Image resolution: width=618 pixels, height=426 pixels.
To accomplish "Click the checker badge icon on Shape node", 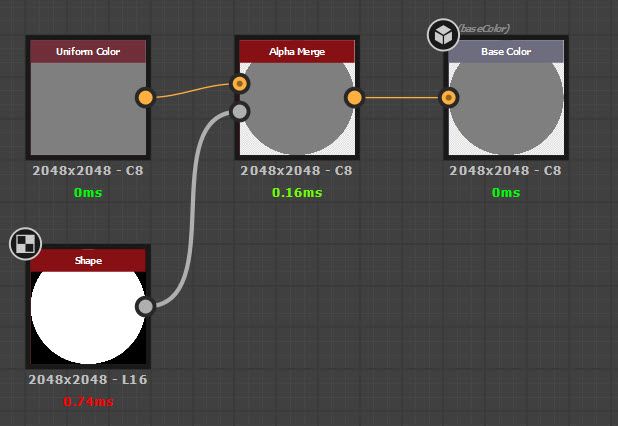I will pyautogui.click(x=26, y=244).
